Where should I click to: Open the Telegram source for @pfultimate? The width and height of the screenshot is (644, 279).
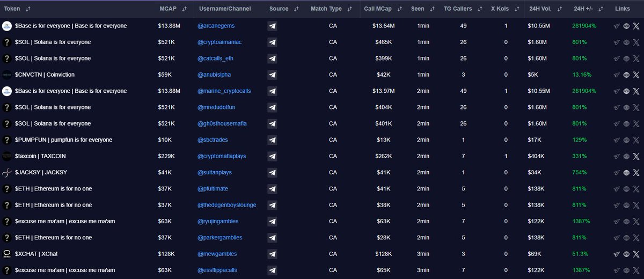coord(272,189)
